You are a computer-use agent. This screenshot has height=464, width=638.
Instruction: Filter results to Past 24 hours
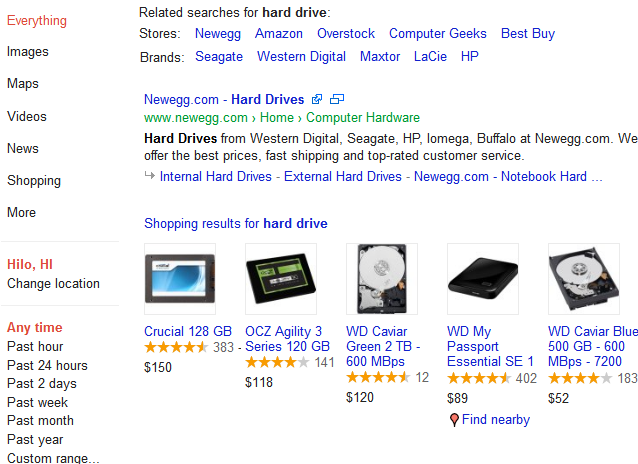[47, 365]
